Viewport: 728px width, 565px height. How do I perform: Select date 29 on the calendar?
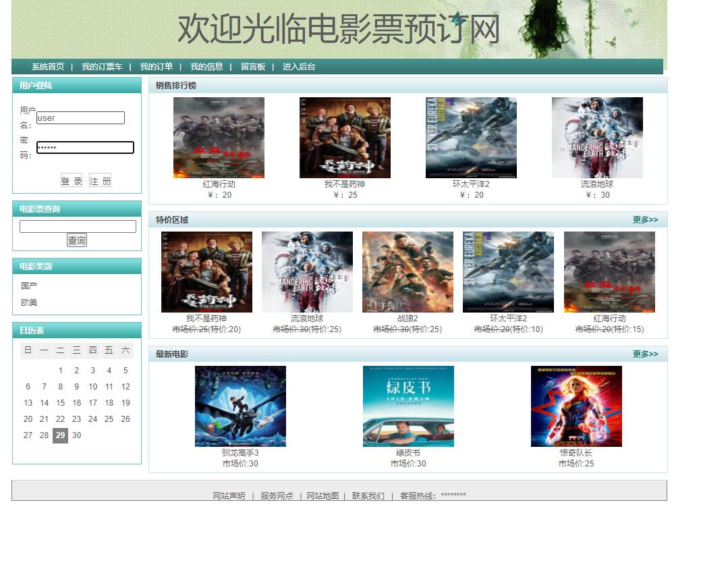coord(60,435)
